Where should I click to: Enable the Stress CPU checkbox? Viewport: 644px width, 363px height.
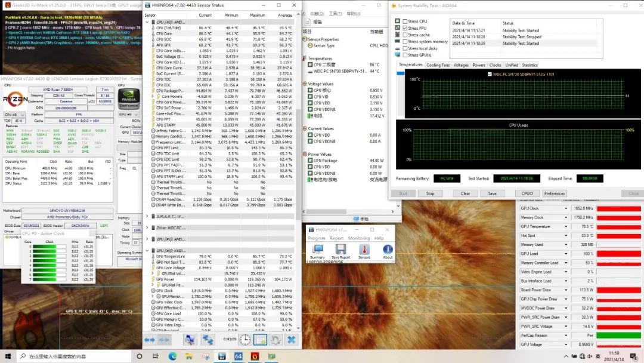[x=405, y=21]
